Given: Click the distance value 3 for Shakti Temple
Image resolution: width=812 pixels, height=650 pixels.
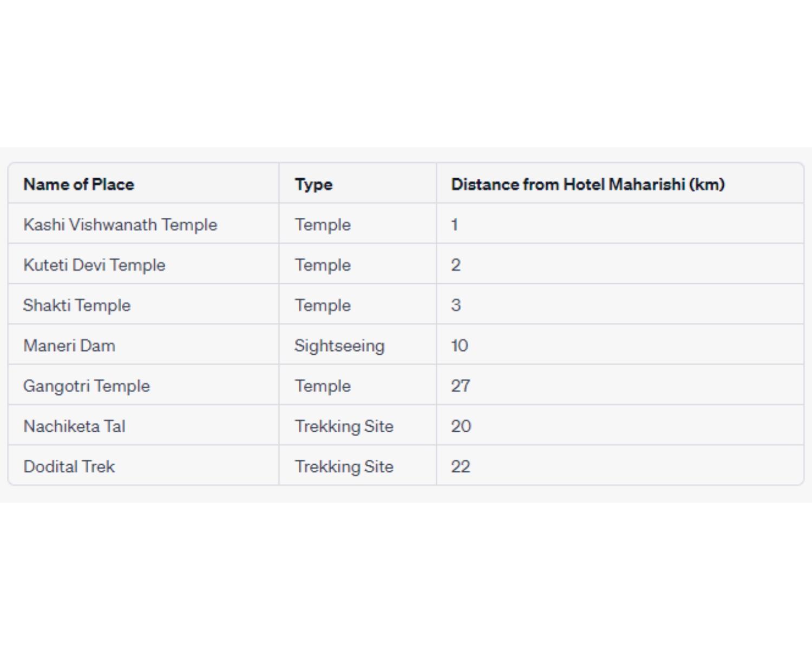Looking at the screenshot, I should [x=456, y=305].
